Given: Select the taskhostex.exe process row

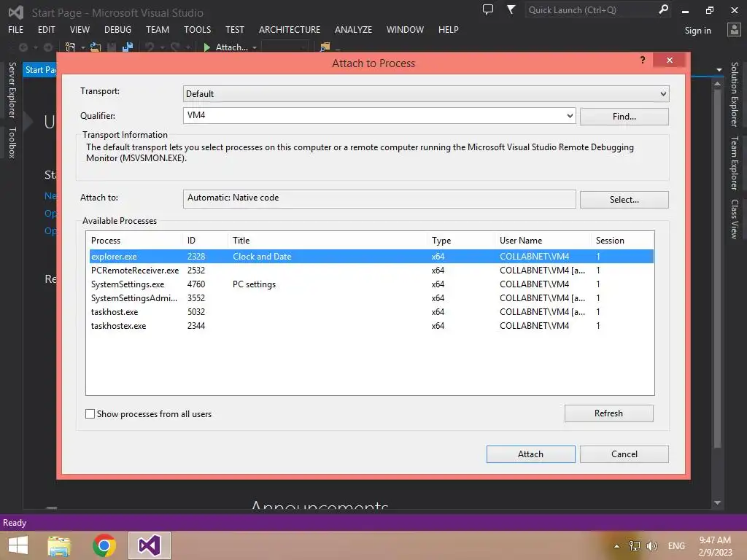Looking at the screenshot, I should click(371, 326).
